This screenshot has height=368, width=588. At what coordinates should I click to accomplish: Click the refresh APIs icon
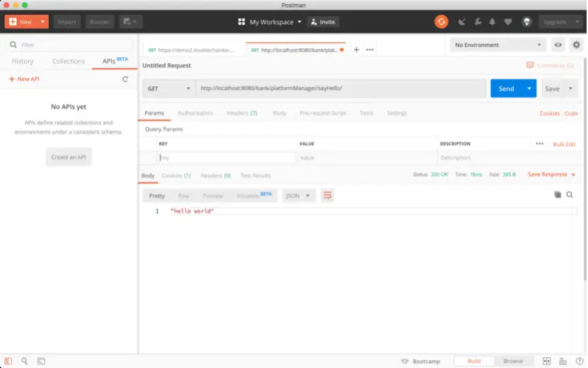[125, 79]
